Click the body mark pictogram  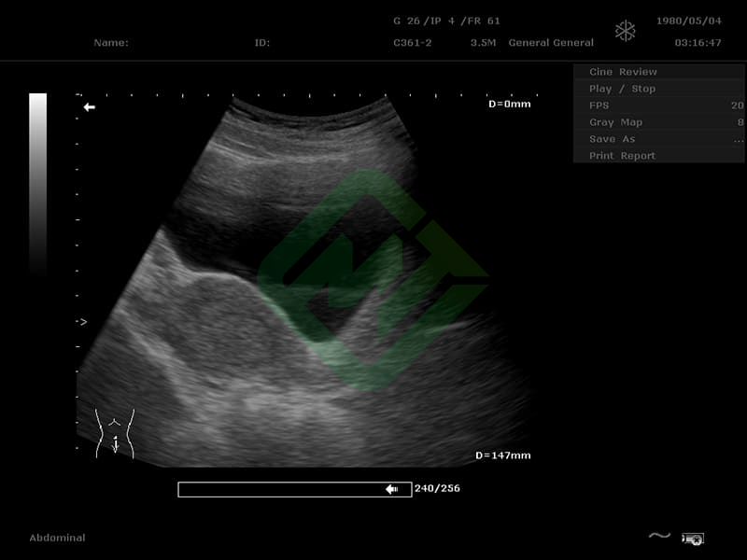pos(115,433)
